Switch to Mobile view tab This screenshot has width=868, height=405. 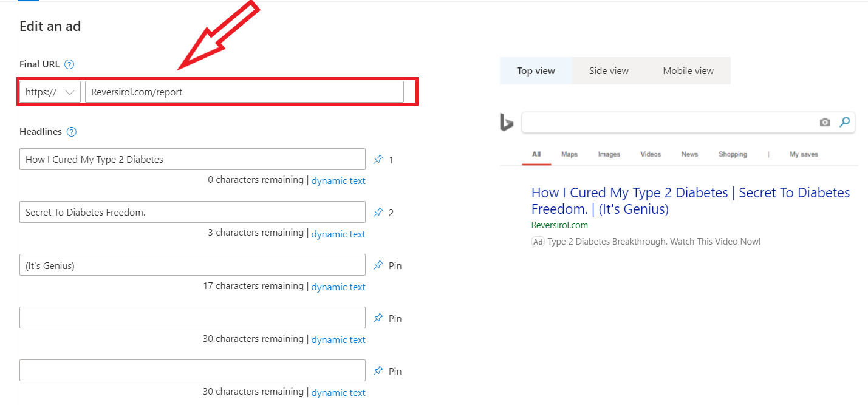pos(688,71)
